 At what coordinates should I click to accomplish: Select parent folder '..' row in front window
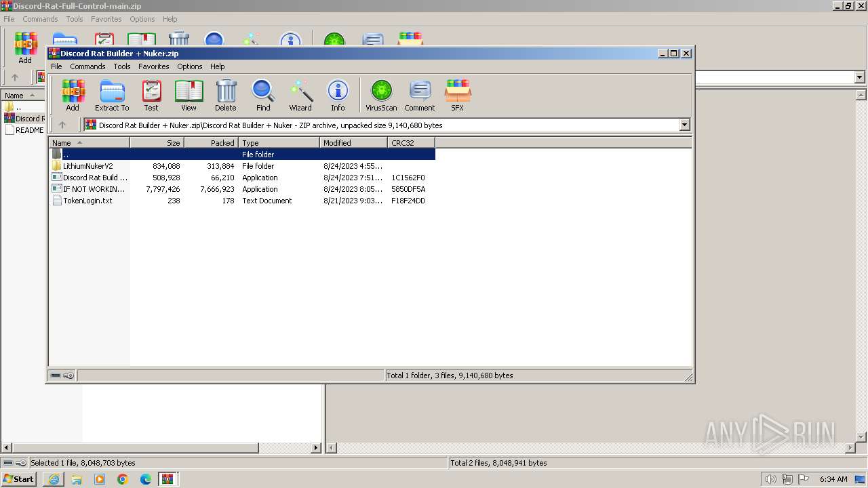[x=242, y=155]
